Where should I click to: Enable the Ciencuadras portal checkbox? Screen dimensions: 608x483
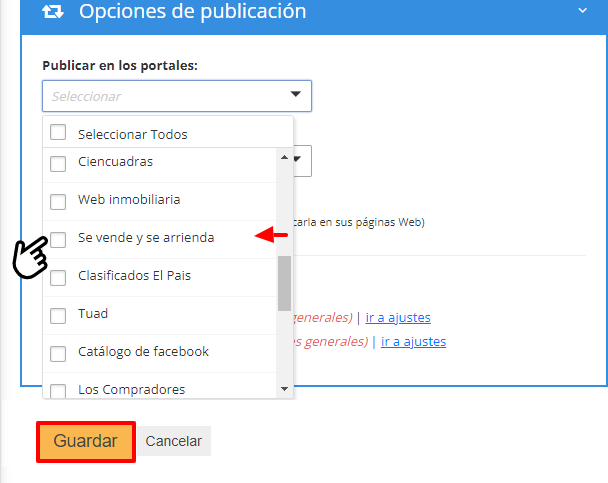tap(58, 162)
